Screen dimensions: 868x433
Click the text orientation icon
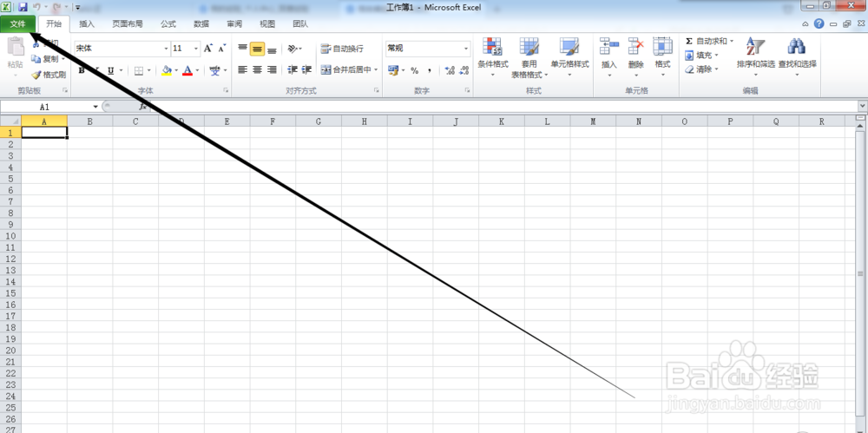293,49
